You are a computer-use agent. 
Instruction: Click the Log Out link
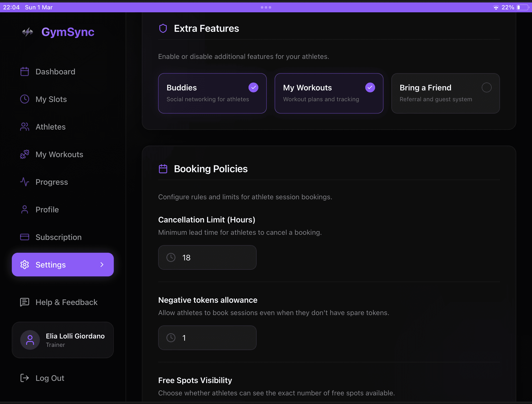click(x=50, y=378)
